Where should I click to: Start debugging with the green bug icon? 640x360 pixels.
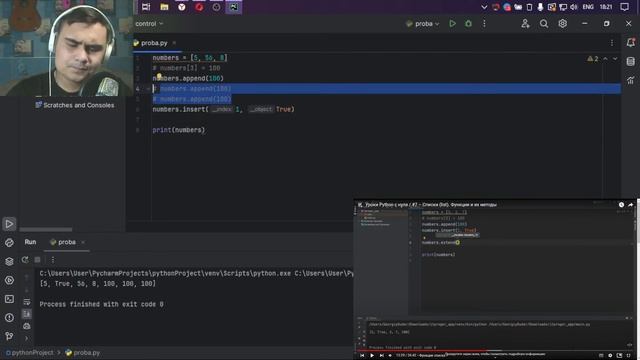pyautogui.click(x=468, y=24)
